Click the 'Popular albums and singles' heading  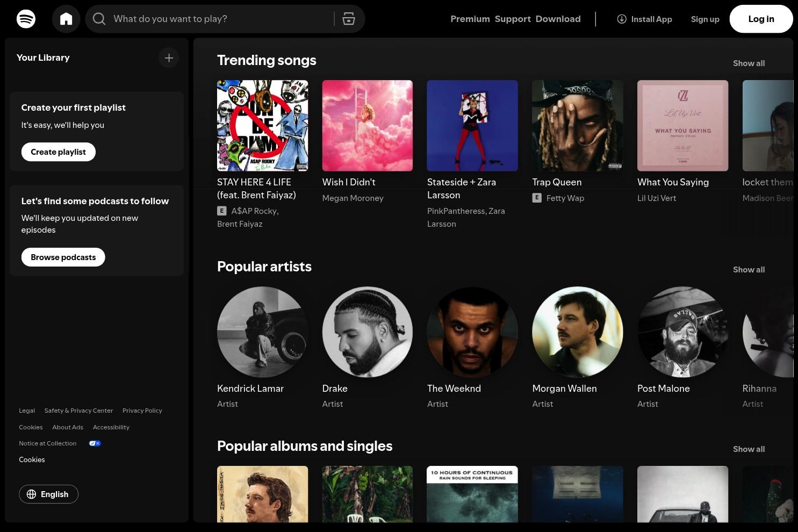click(305, 446)
